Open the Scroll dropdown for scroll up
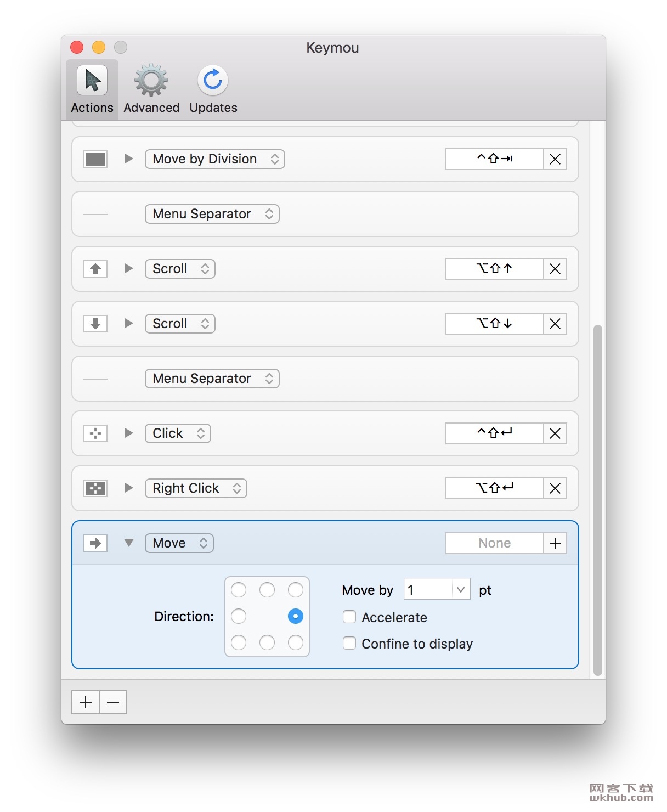Viewport: 667px width, 812px height. click(180, 269)
